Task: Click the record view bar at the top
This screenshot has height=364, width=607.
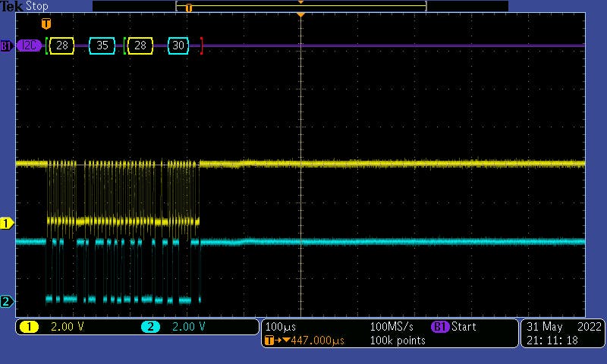Action: click(301, 6)
